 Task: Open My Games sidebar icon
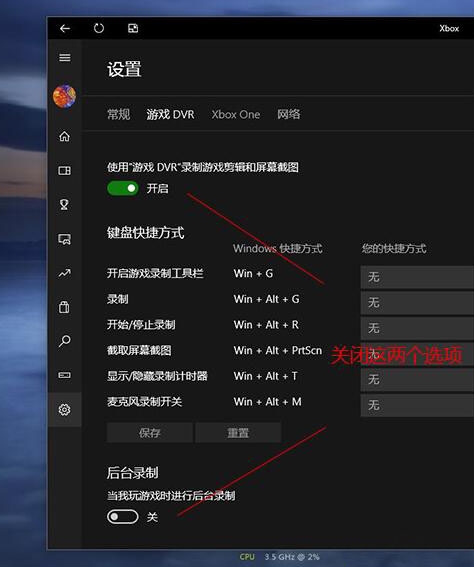(x=64, y=170)
